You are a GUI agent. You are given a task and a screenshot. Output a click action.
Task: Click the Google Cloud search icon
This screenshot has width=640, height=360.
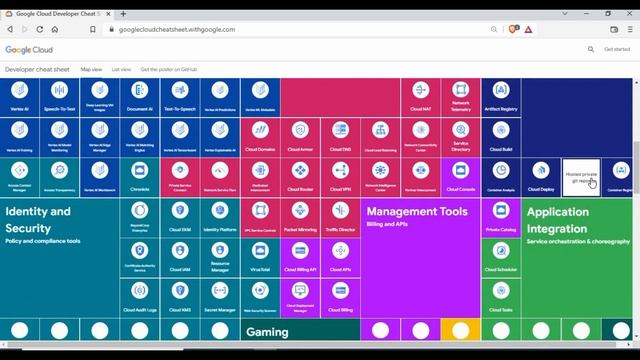pos(591,49)
